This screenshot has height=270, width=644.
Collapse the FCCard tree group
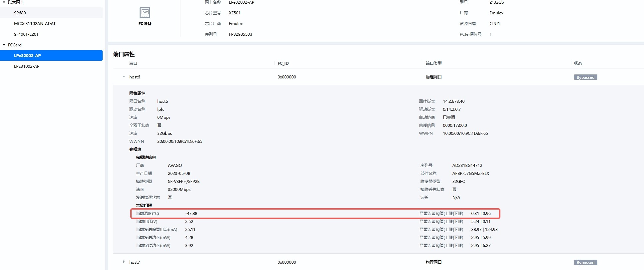(x=4, y=45)
